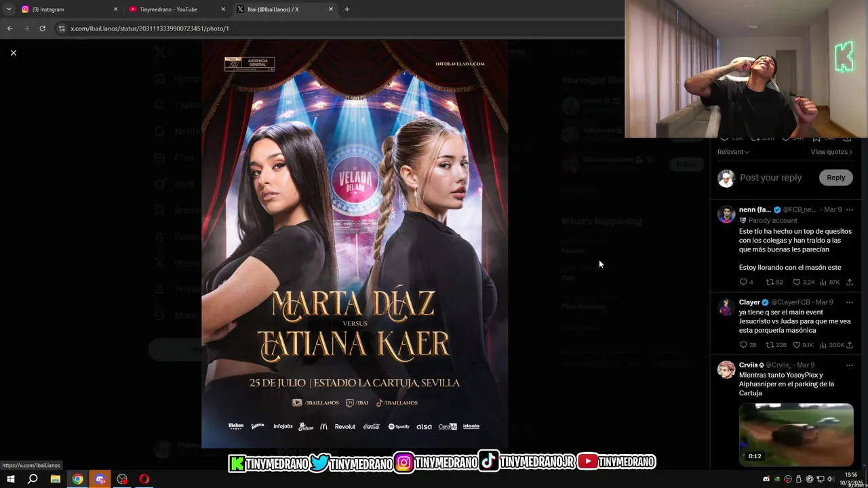Screen dimensions: 868x488
Task: Open Opera browser from the taskbar
Action: click(144, 479)
